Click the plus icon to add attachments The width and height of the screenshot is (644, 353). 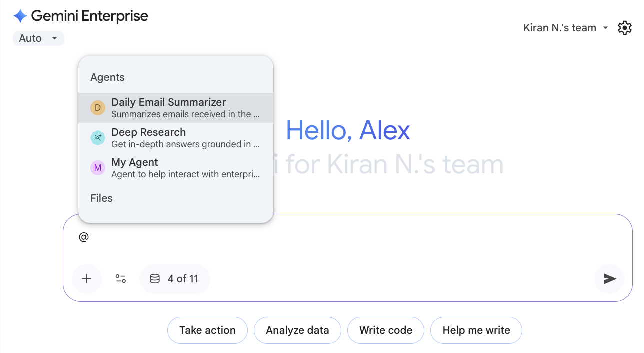pyautogui.click(x=86, y=278)
